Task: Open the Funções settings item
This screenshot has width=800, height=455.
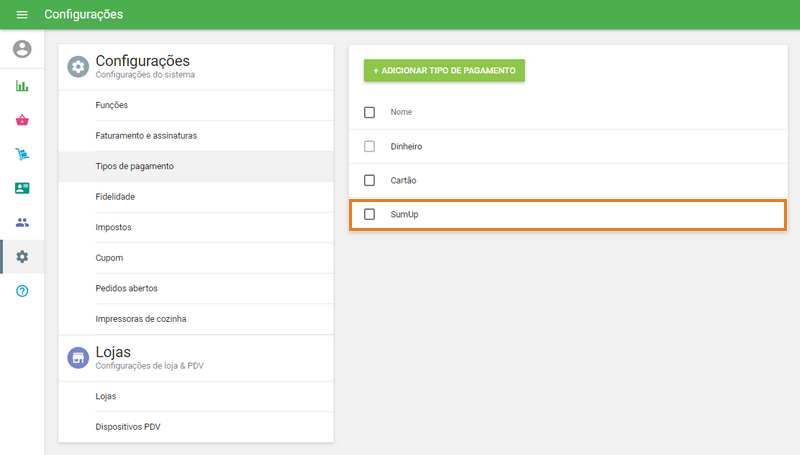Action: 196,105
